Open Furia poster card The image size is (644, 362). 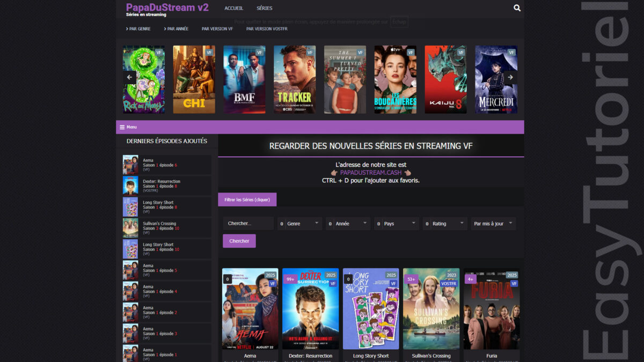pyautogui.click(x=492, y=309)
